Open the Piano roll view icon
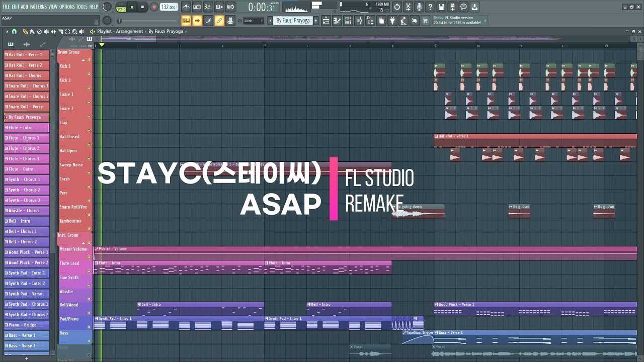Viewport: 644px width, 362px height. (x=337, y=21)
